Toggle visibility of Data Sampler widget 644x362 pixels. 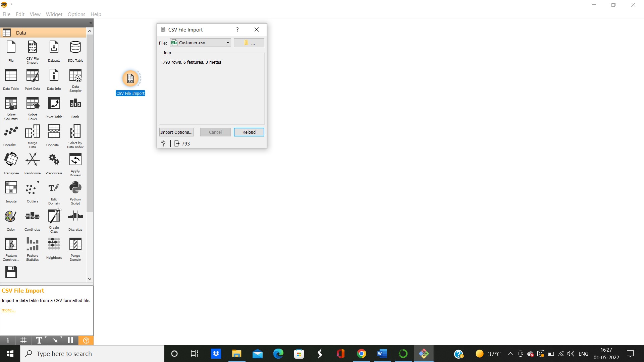tap(75, 80)
